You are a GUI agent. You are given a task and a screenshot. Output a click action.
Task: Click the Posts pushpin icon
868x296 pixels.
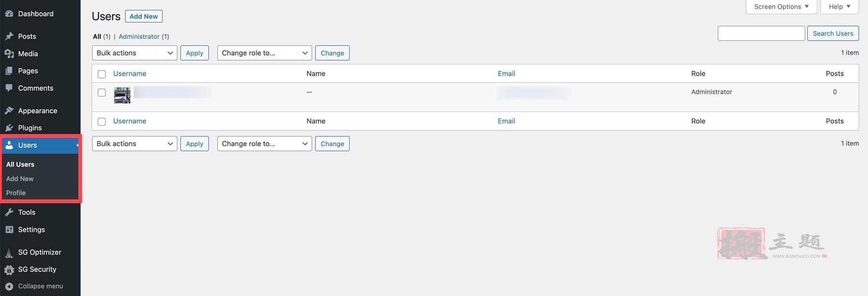coord(9,36)
